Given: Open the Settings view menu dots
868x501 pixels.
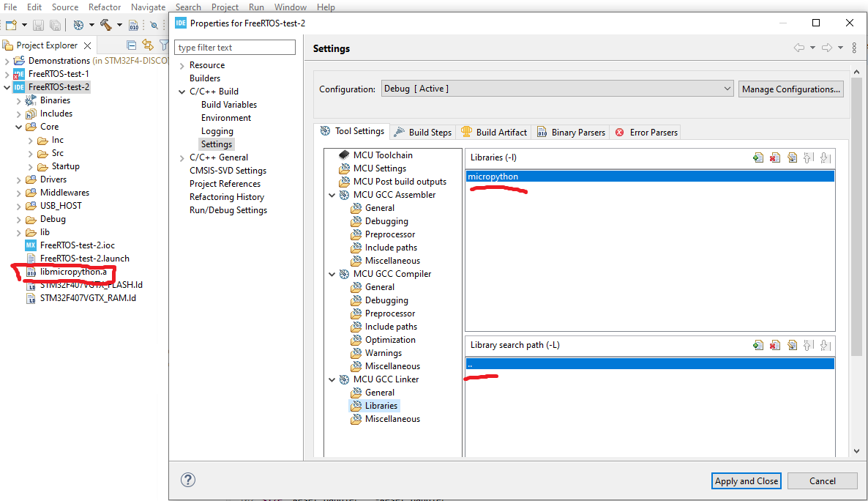Looking at the screenshot, I should point(854,48).
